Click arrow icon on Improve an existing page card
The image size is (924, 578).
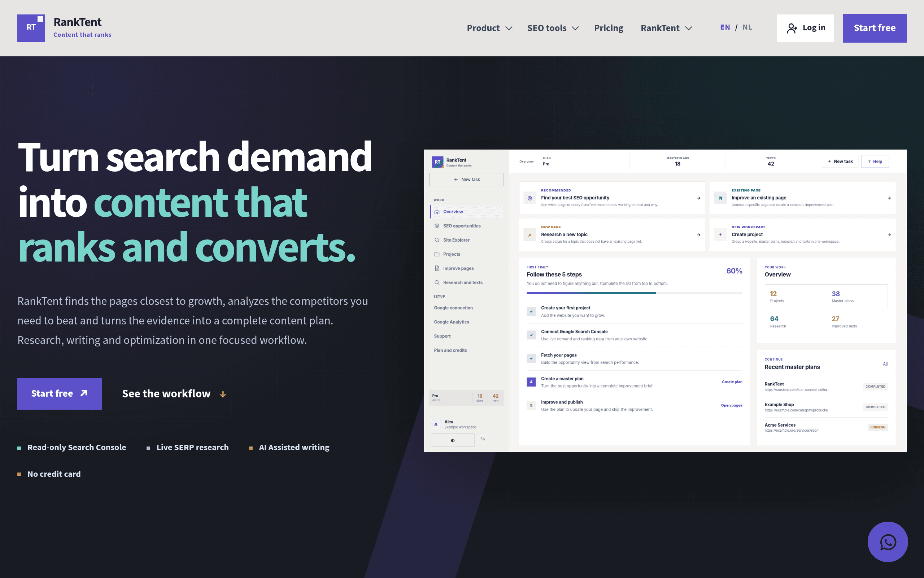720,198
